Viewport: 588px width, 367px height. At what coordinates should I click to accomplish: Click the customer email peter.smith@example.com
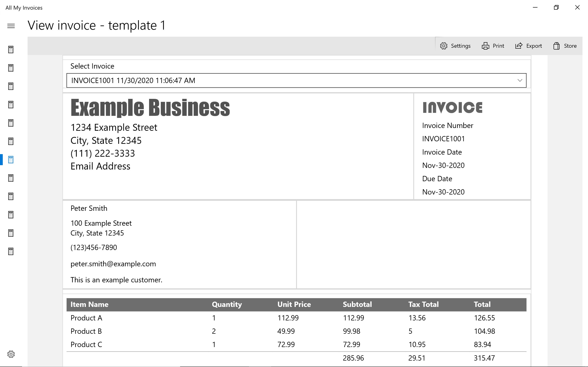(x=113, y=264)
